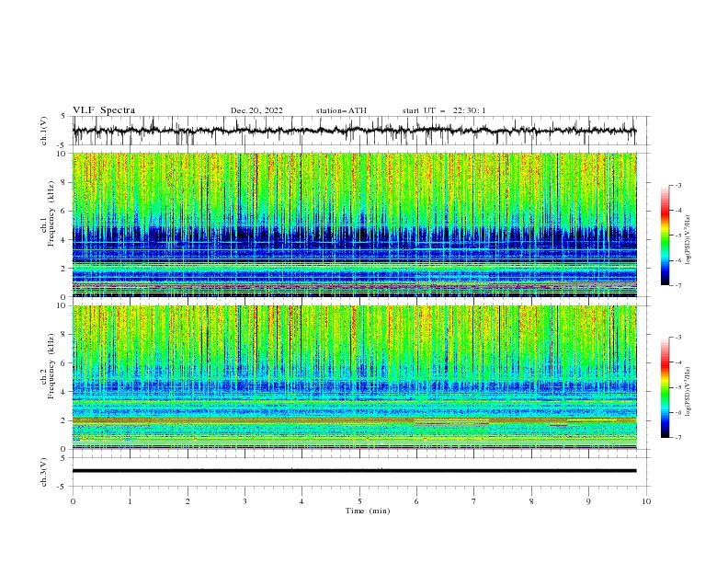Click time axis tick label "9"

(x=588, y=501)
